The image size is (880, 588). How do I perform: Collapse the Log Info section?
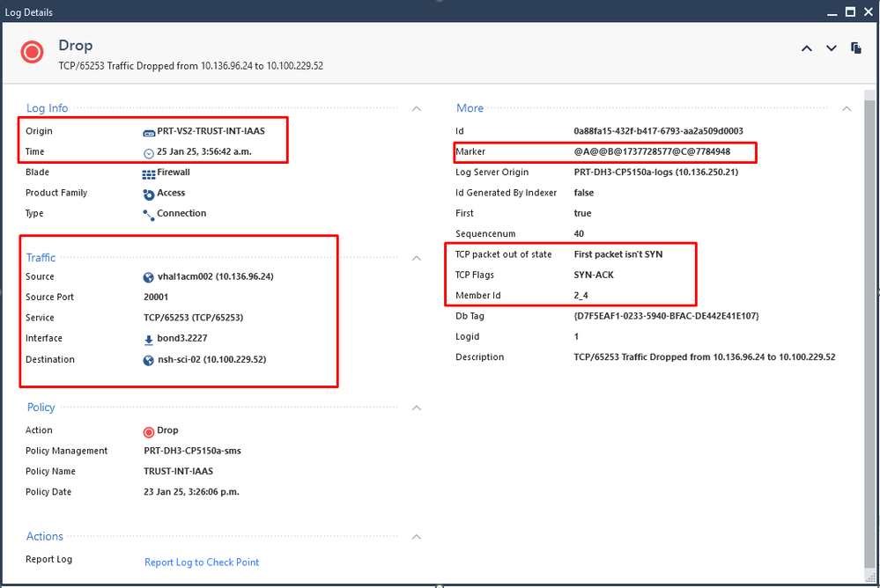click(x=417, y=108)
